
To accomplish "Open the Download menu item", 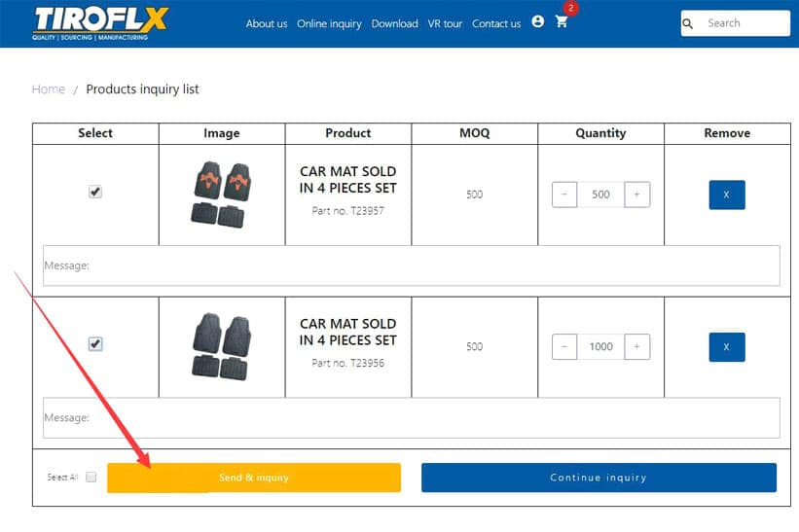I will pyautogui.click(x=394, y=23).
